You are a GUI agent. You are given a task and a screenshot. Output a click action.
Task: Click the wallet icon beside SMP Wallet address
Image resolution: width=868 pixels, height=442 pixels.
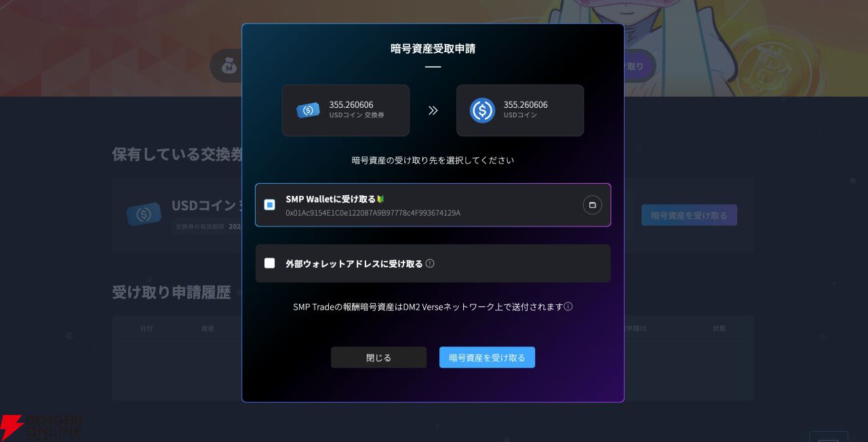point(592,205)
